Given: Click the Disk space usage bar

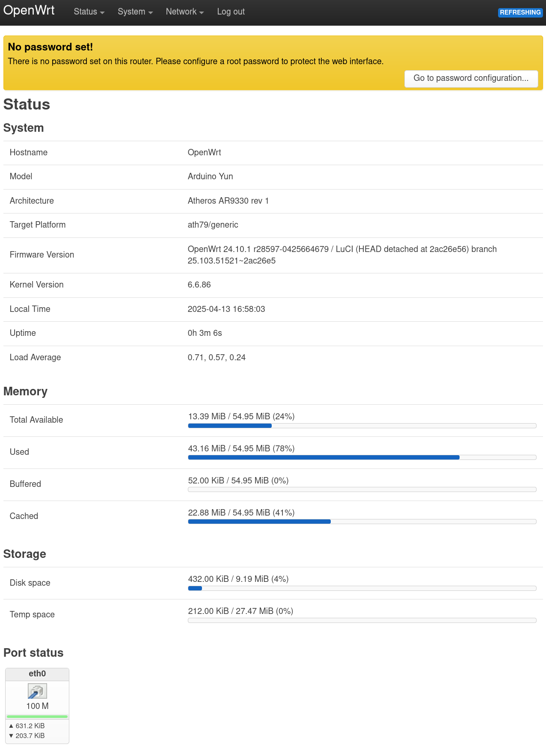Looking at the screenshot, I should 362,588.
